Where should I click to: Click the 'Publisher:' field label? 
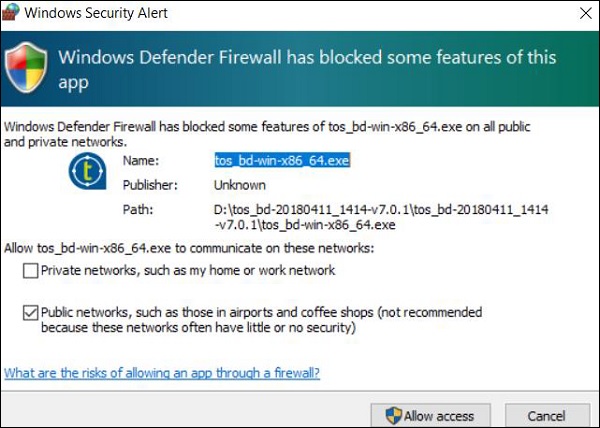pos(150,185)
